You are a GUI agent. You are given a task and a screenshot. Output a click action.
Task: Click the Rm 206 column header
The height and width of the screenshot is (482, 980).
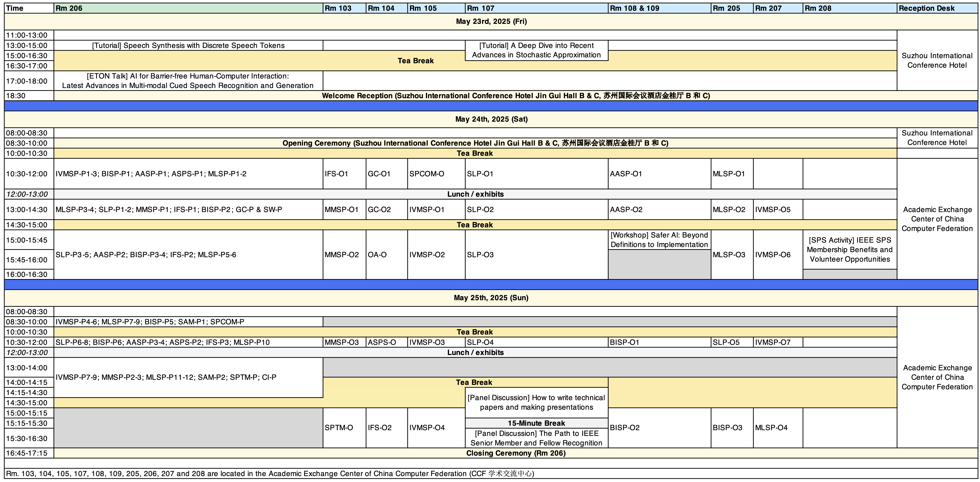point(188,8)
